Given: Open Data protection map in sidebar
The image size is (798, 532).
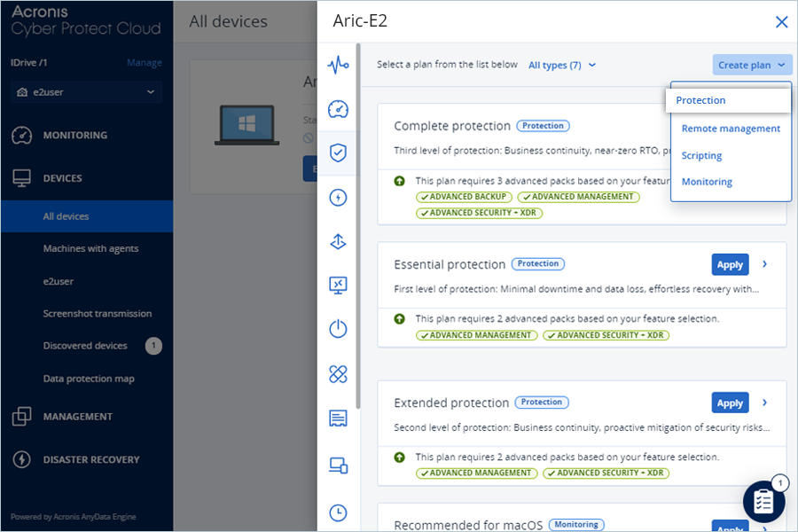Looking at the screenshot, I should coord(87,379).
